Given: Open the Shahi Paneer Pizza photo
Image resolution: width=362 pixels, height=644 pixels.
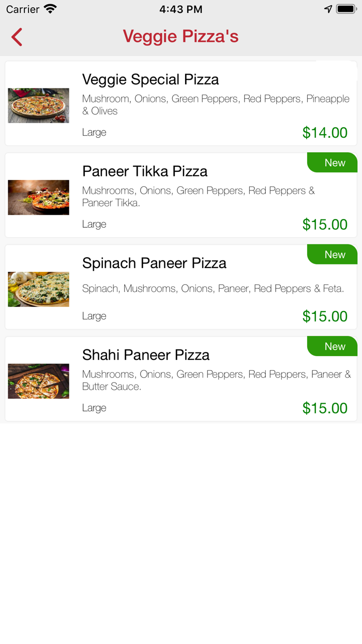Looking at the screenshot, I should 38,380.
